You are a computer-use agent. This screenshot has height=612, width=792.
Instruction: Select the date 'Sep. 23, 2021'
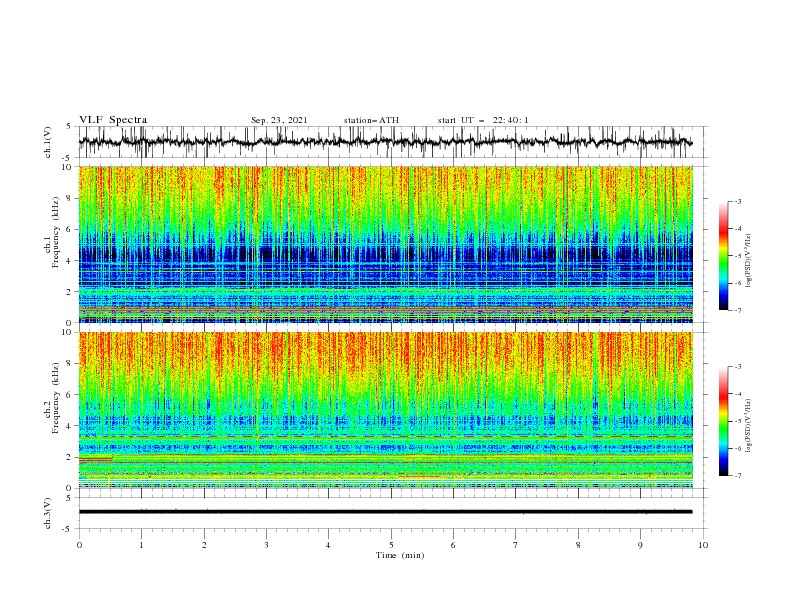(279, 120)
